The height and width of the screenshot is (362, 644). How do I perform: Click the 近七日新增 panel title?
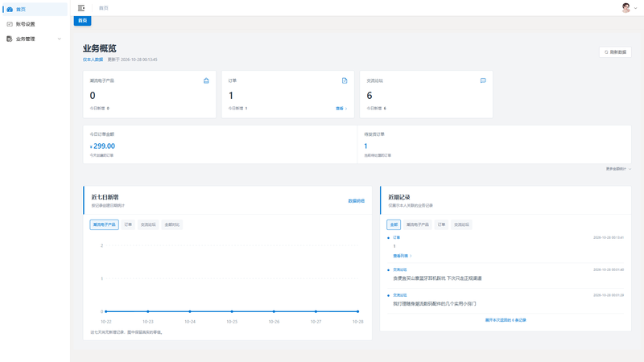tap(105, 197)
